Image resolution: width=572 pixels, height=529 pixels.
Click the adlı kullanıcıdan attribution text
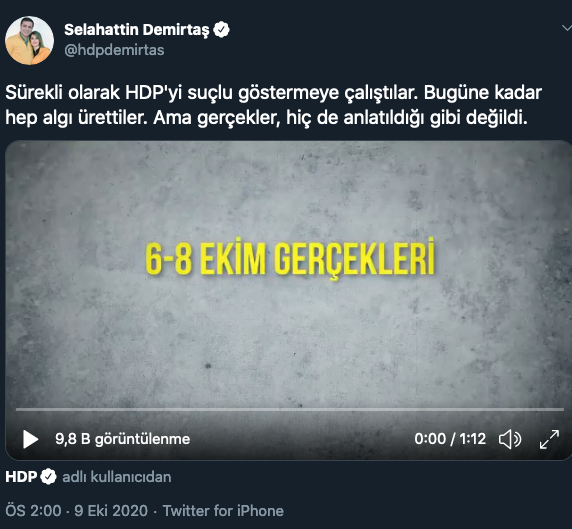point(117,477)
